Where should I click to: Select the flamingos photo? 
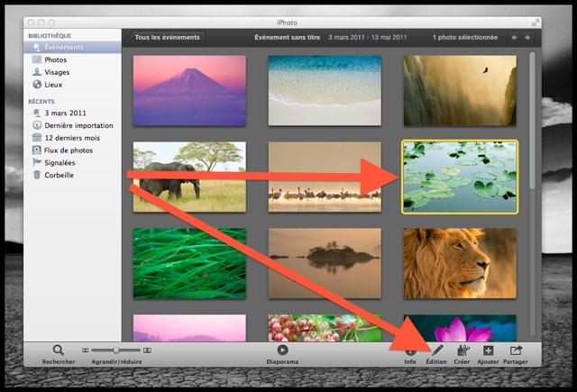click(x=325, y=177)
